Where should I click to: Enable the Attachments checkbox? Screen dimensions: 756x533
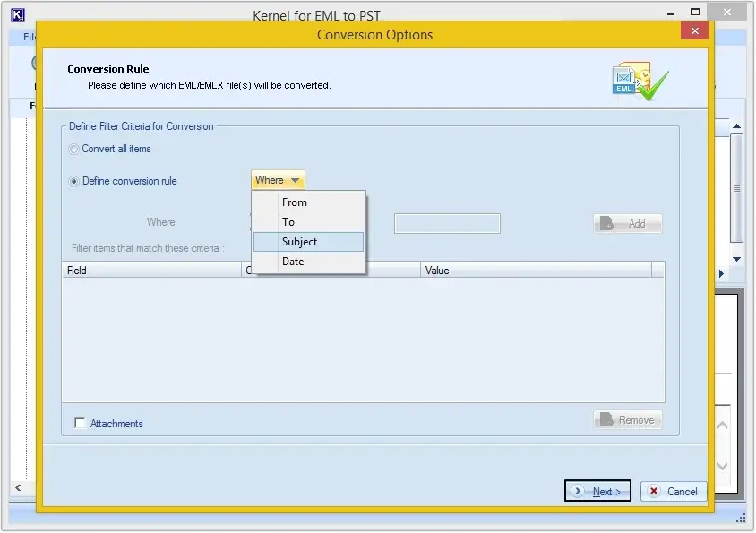pyautogui.click(x=80, y=423)
